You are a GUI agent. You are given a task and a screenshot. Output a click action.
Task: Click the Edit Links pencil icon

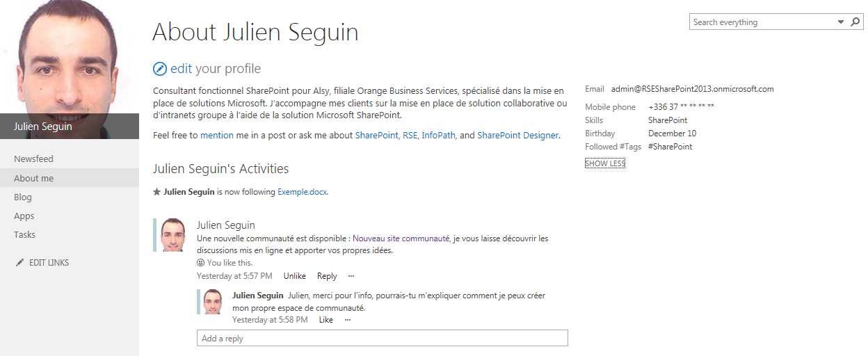19,263
